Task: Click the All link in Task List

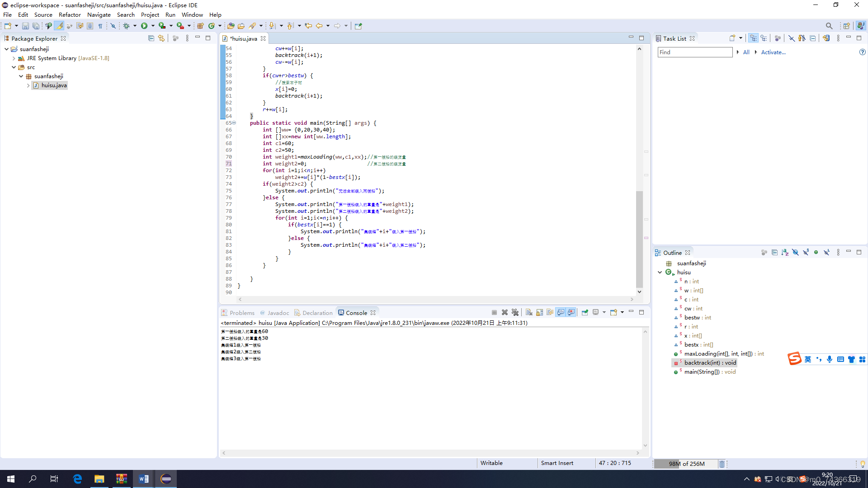Action: (746, 52)
